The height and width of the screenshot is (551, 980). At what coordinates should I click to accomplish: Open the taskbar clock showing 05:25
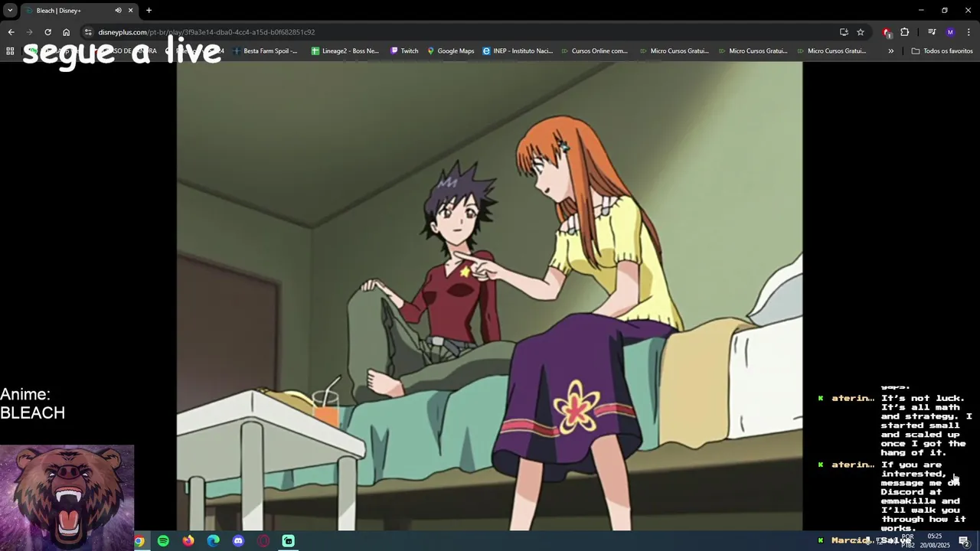pyautogui.click(x=934, y=541)
